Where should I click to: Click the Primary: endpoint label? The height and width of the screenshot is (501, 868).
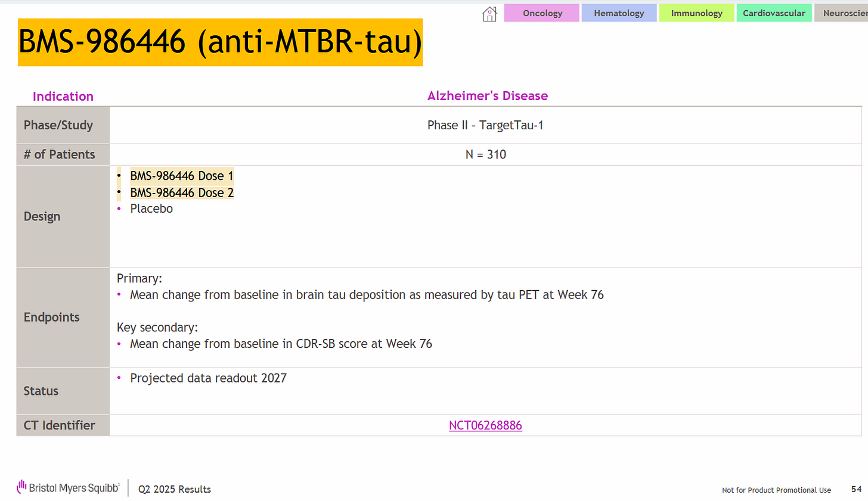[139, 278]
